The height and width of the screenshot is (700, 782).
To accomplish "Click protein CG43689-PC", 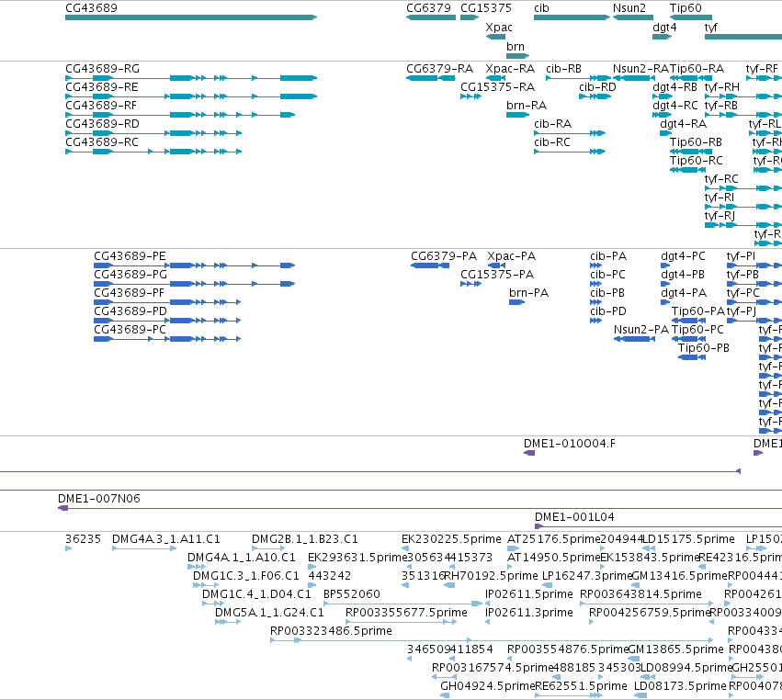I will pos(167,339).
